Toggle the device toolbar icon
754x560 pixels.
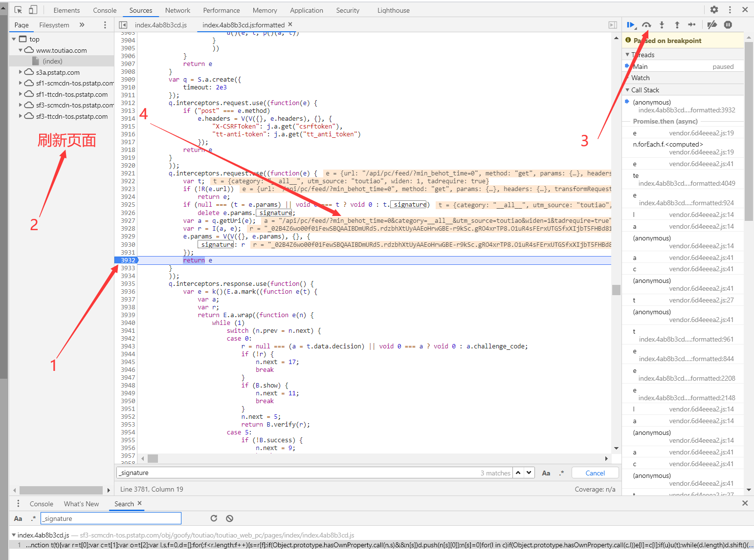click(x=33, y=10)
